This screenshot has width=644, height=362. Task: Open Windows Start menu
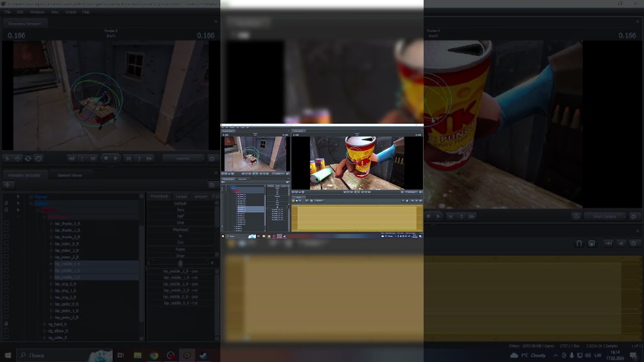[8, 355]
